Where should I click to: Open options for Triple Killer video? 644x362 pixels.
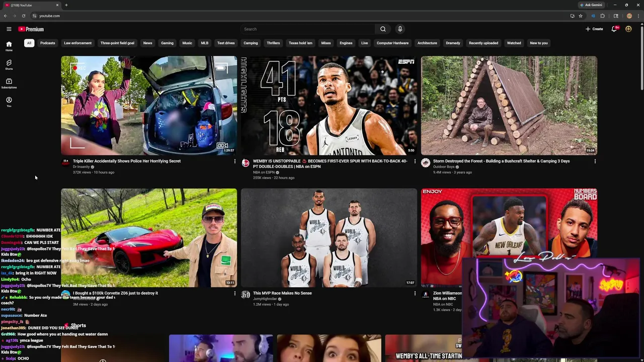click(234, 161)
